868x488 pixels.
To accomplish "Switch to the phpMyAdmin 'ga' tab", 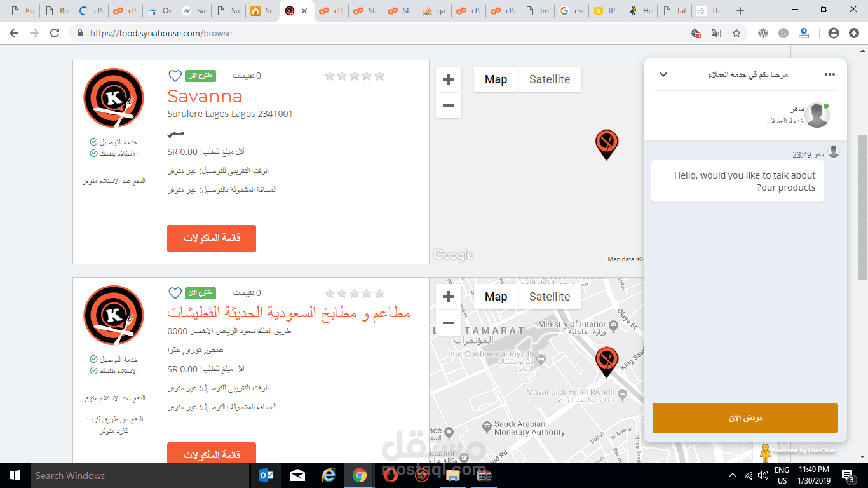I will point(435,11).
